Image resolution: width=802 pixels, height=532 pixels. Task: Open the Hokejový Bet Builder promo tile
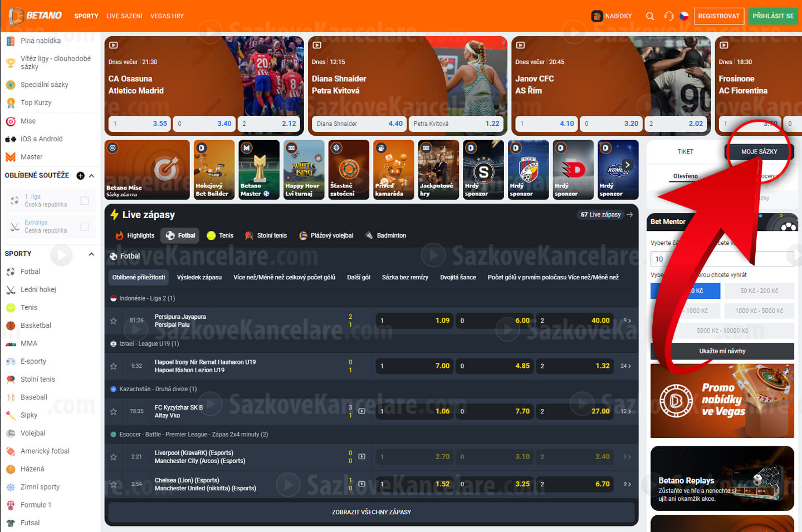point(214,169)
